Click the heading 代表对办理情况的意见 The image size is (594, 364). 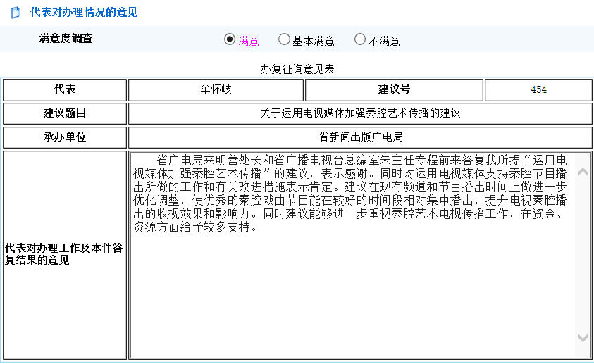tap(84, 13)
